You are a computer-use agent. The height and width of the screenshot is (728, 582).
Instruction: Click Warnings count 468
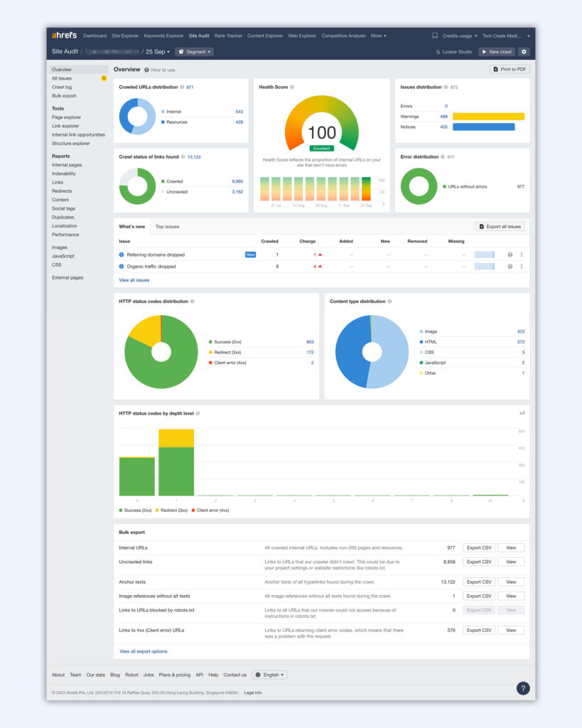pos(443,117)
